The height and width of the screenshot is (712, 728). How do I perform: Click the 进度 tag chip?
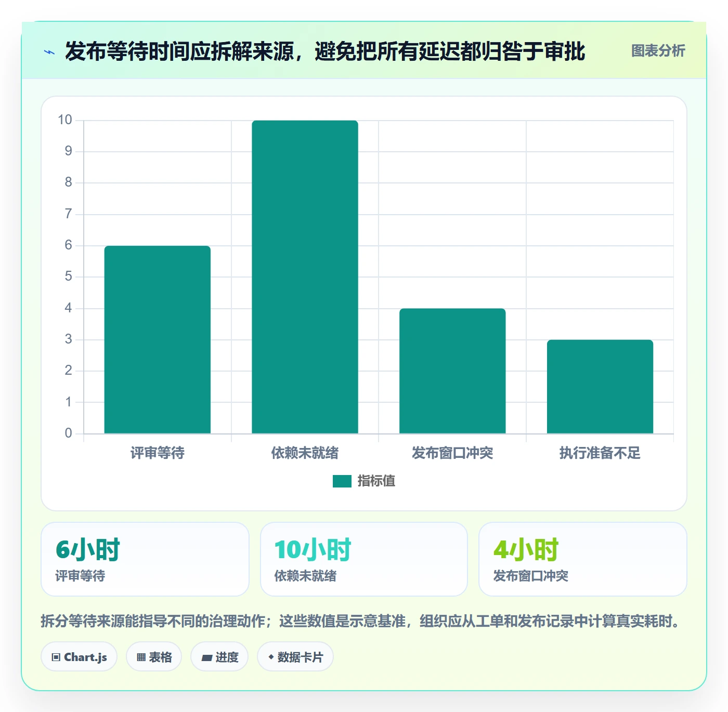219,657
